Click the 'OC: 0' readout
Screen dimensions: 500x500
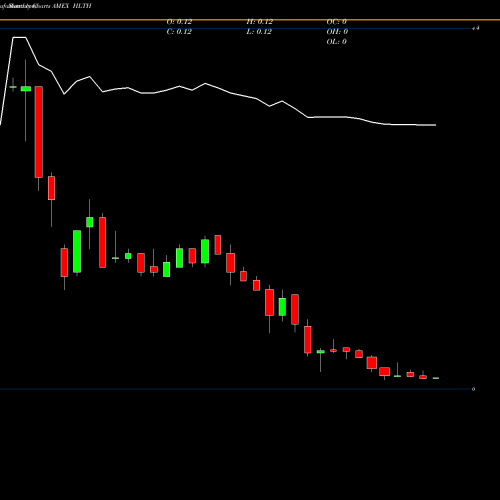coord(336,22)
